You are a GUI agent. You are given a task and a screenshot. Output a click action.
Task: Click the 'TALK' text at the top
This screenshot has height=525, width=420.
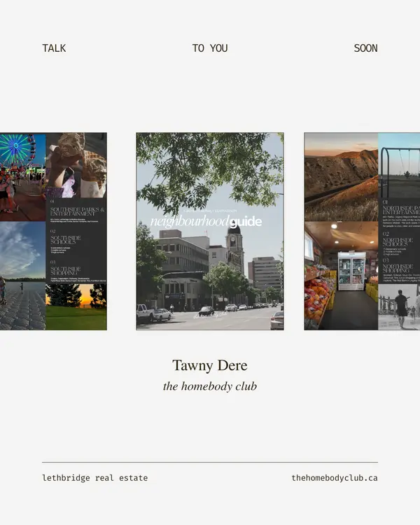(54, 48)
